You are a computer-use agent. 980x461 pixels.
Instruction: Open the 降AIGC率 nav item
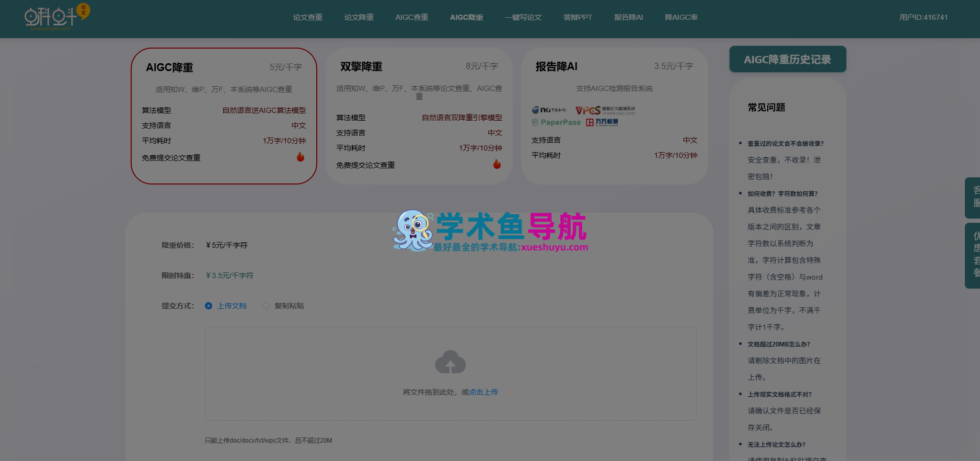click(682, 17)
